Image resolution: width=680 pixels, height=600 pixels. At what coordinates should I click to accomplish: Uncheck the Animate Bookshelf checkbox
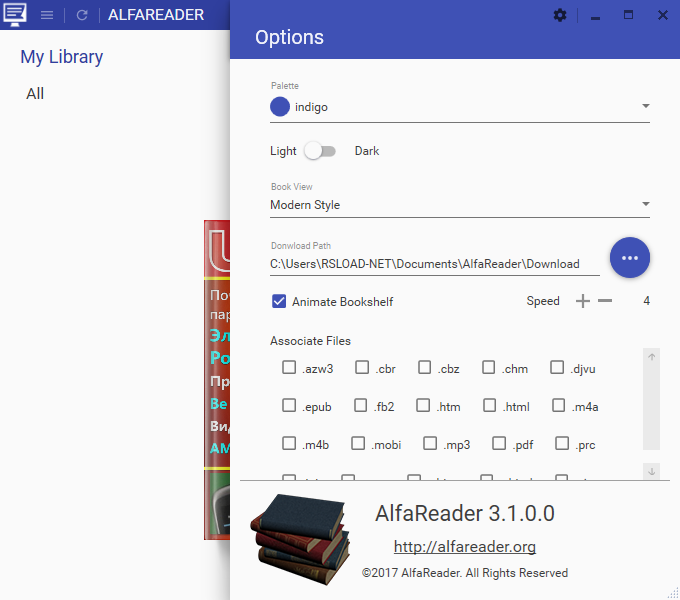[279, 301]
